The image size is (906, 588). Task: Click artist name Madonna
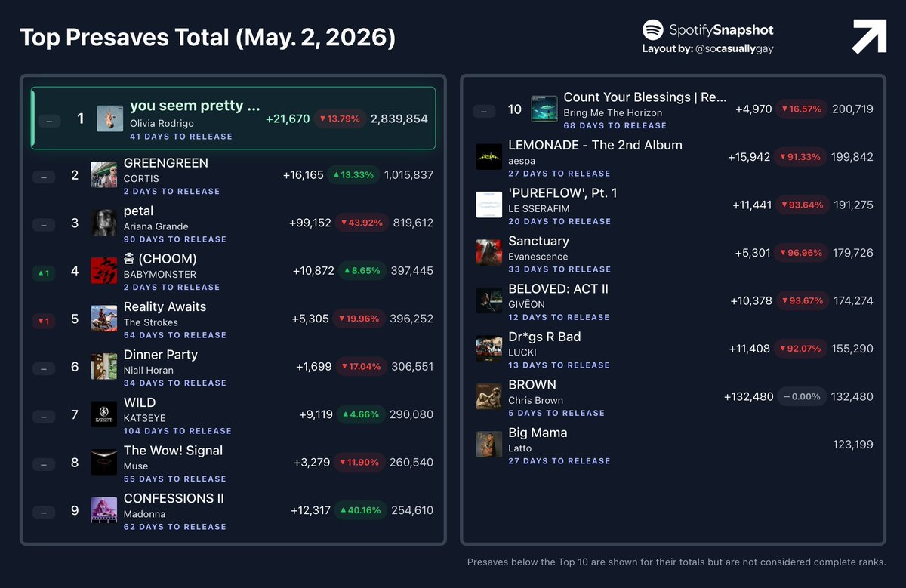click(145, 514)
